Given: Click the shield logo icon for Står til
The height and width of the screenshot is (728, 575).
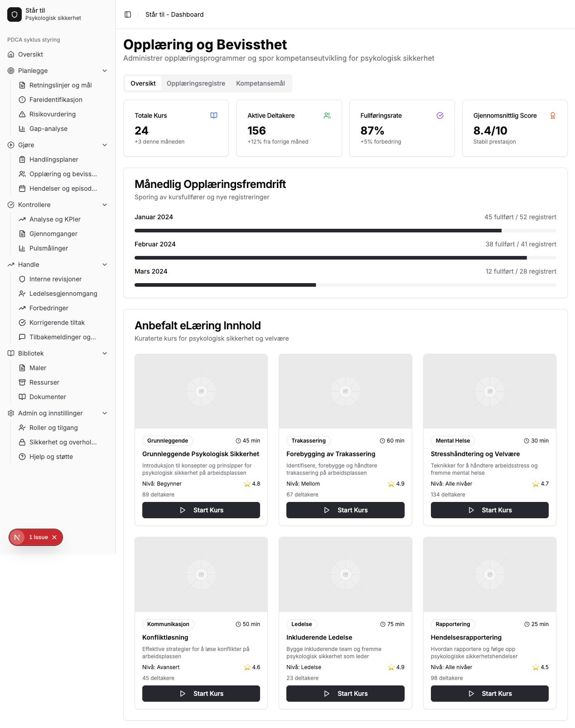Looking at the screenshot, I should coord(14,14).
